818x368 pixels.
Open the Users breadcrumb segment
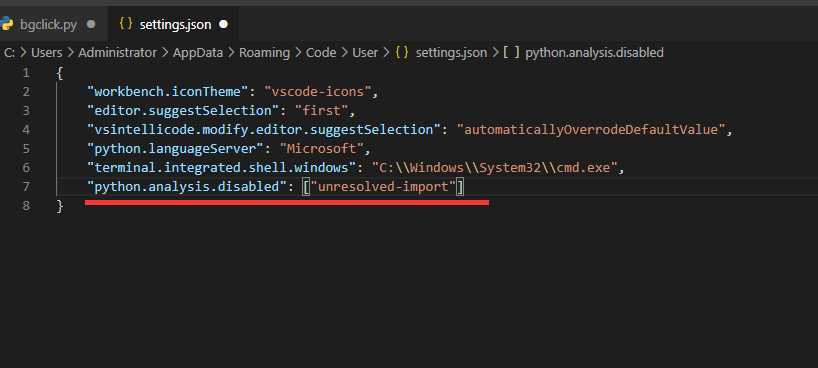[46, 53]
